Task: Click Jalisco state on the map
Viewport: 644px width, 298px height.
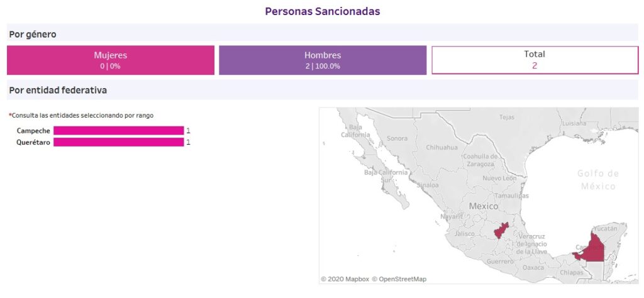Action: [x=465, y=233]
